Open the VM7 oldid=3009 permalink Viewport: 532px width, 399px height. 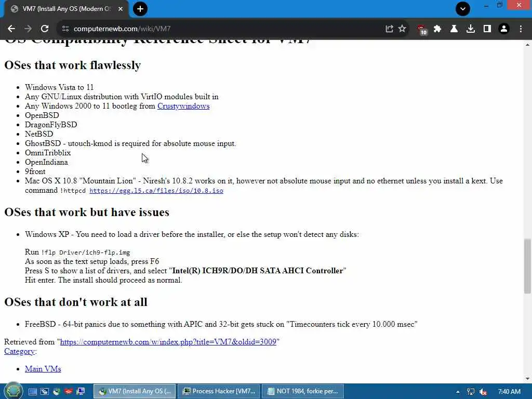pos(168,342)
